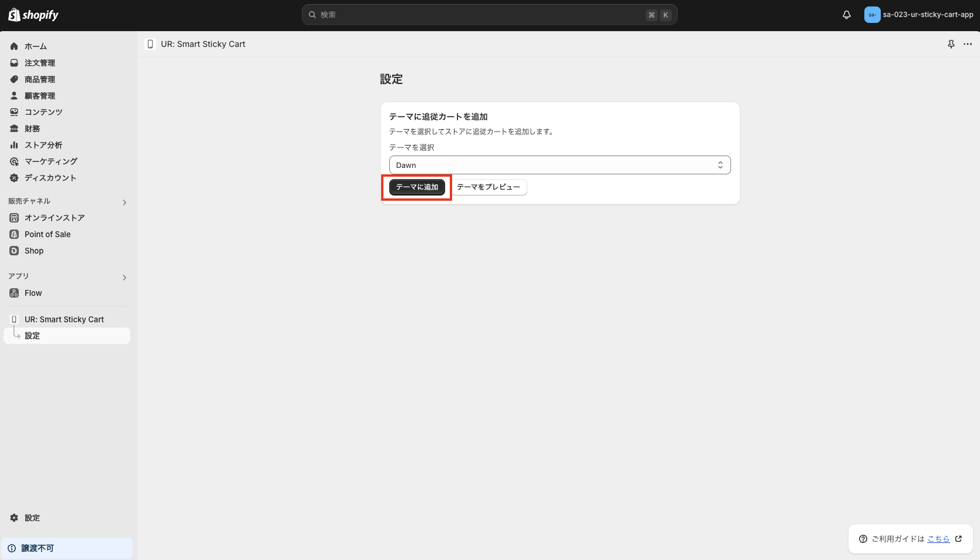Click the question mark help icon

point(863,539)
